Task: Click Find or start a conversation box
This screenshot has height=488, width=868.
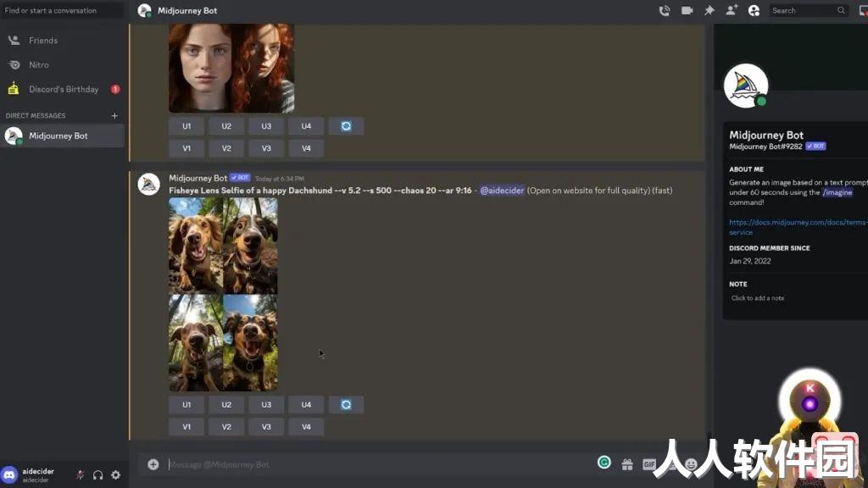Action: [63, 10]
